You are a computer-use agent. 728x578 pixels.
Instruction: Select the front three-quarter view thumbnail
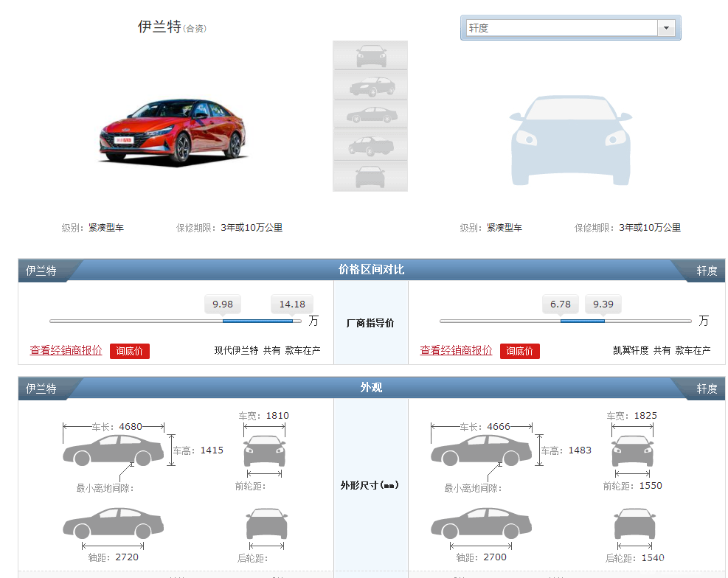click(x=370, y=86)
